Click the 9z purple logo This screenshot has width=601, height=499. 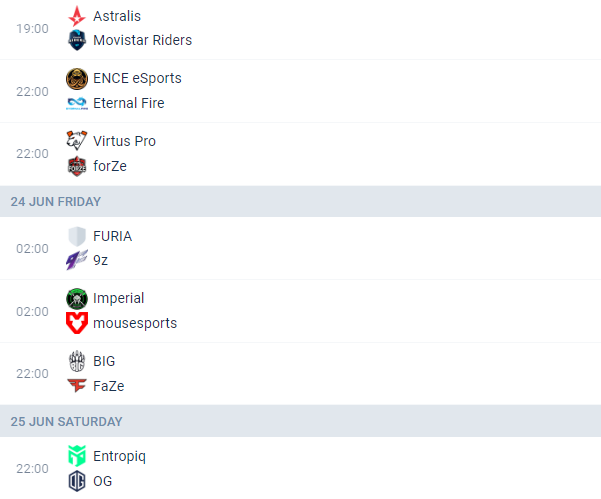tap(77, 260)
